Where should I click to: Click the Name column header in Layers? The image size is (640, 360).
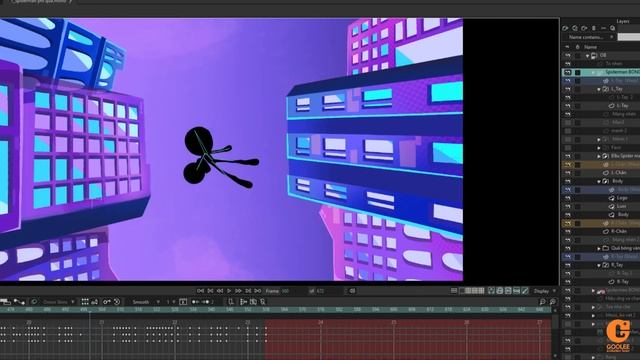[590, 47]
